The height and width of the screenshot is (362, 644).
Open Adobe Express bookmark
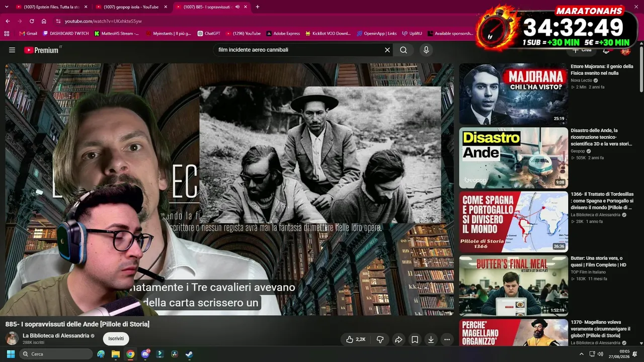[283, 34]
